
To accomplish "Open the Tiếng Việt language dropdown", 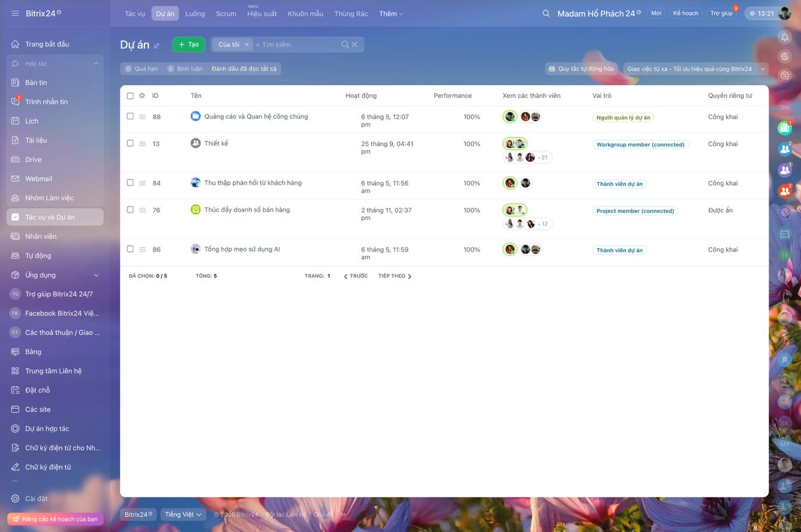I will click(183, 514).
